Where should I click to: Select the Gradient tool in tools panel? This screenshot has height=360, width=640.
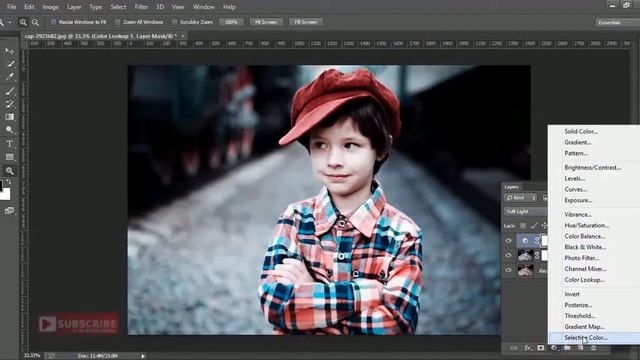(9, 117)
